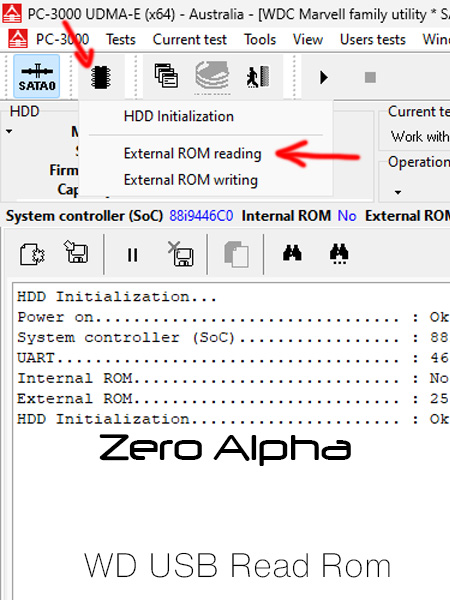Image resolution: width=450 pixels, height=600 pixels.
Task: Open the ROM chip toolbar menu
Action: [x=101, y=77]
